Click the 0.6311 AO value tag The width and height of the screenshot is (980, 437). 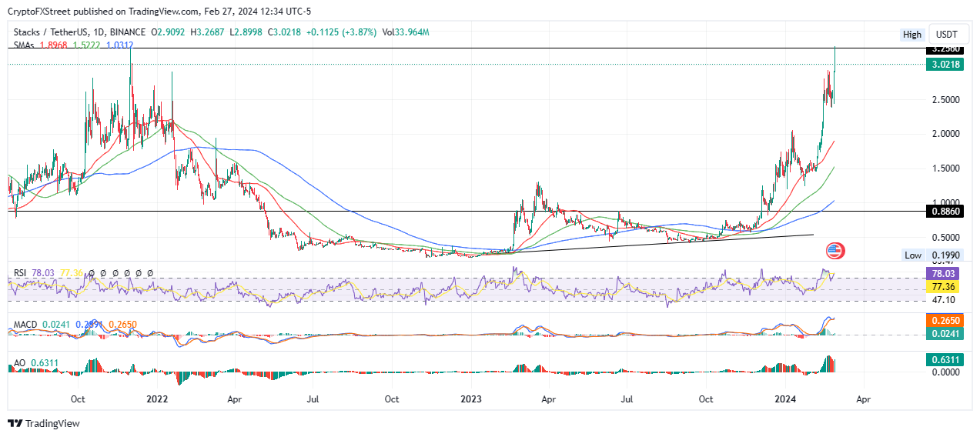pos(943,359)
